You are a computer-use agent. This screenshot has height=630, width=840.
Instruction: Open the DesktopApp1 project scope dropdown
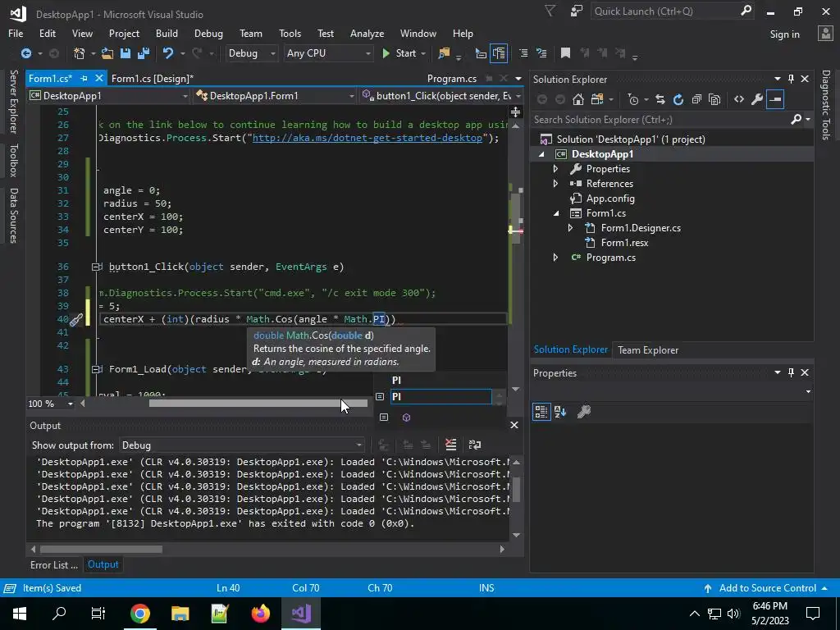click(110, 96)
